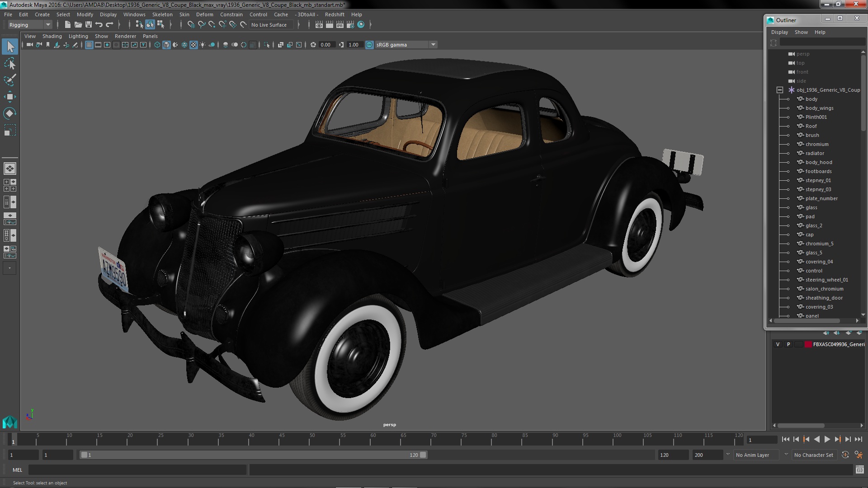Open Outliner Show menu
This screenshot has height=488, width=868.
click(801, 32)
